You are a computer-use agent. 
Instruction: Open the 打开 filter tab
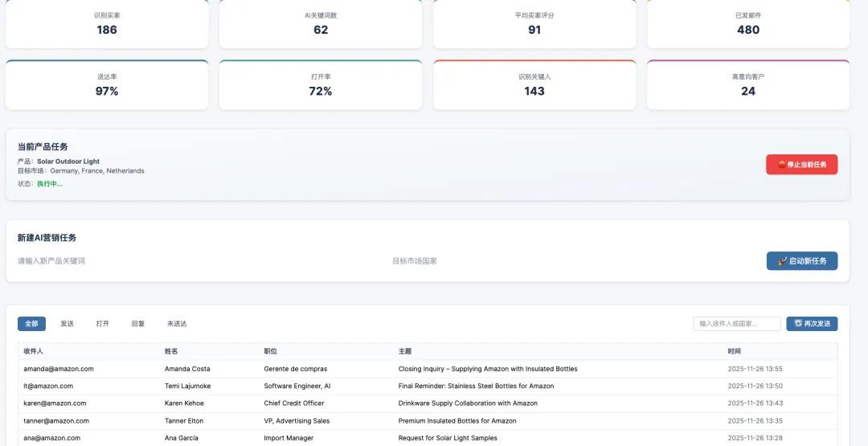point(102,324)
